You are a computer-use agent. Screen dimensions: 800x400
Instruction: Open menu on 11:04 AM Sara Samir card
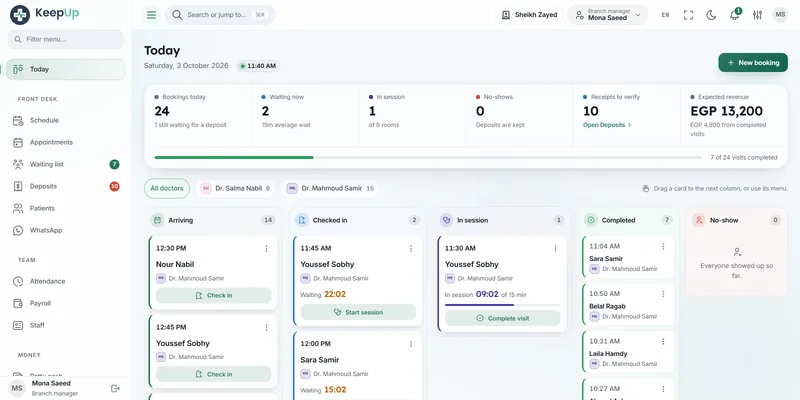click(x=663, y=246)
